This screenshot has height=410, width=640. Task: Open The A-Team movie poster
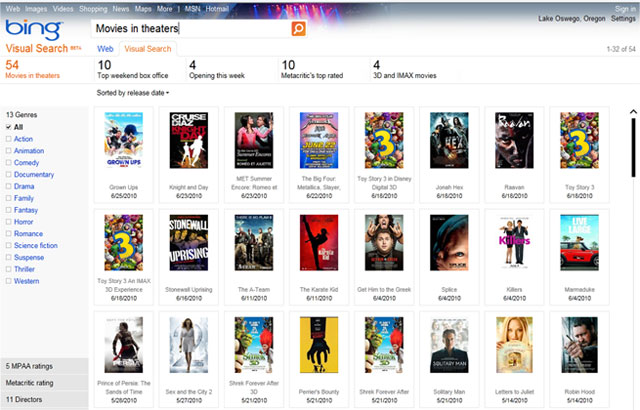coord(254,243)
